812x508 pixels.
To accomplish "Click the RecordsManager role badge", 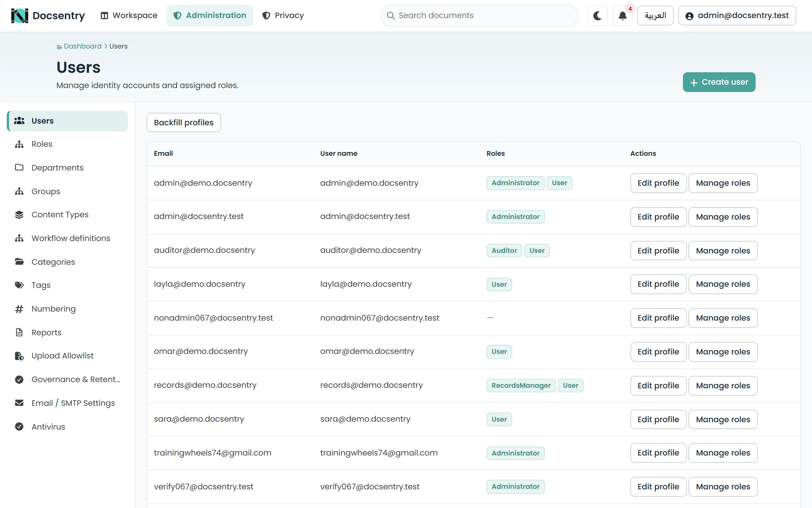I will (x=521, y=386).
